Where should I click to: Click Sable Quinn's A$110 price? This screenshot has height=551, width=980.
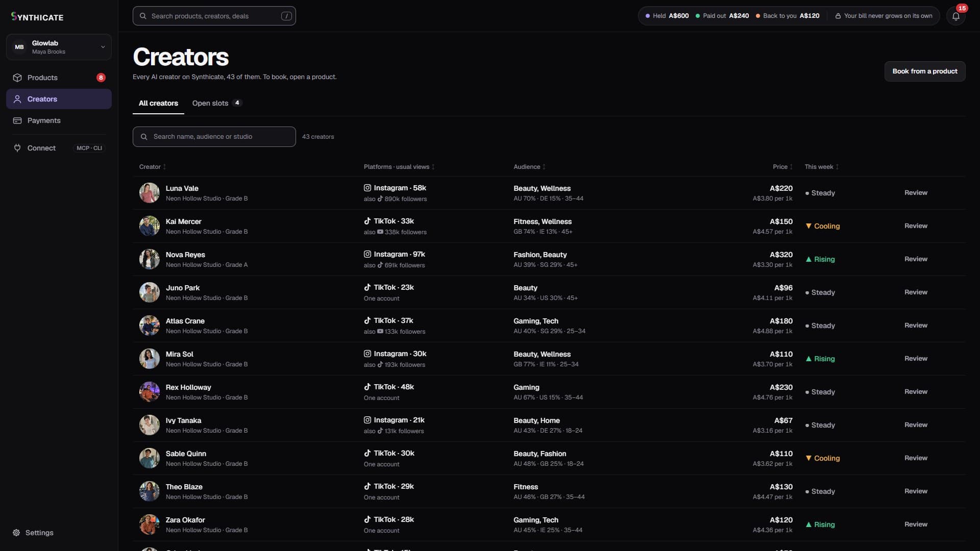tap(781, 454)
